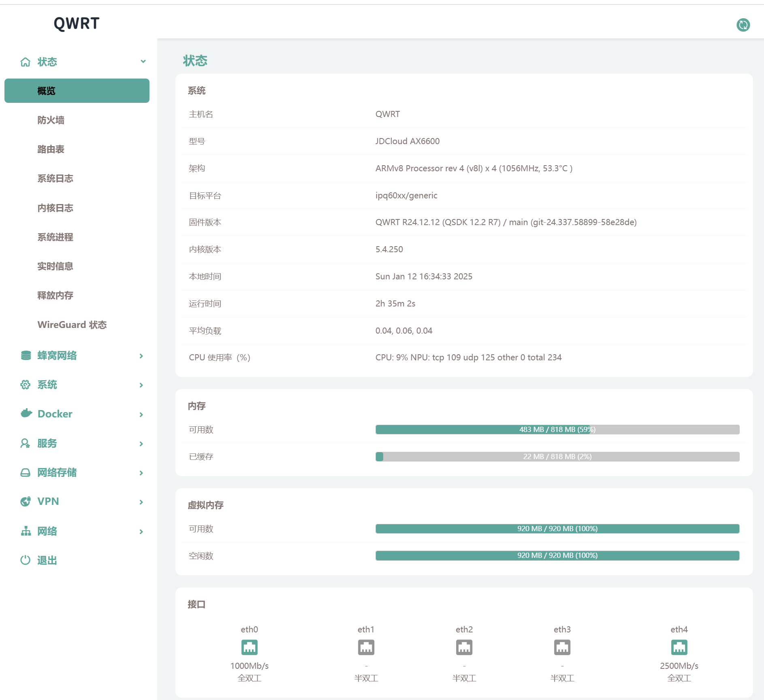Click the home icon beside 状态 menu

26,62
